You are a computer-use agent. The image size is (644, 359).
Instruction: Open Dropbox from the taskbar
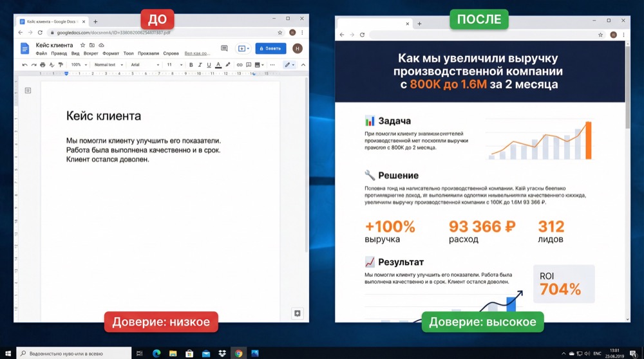[x=222, y=353]
